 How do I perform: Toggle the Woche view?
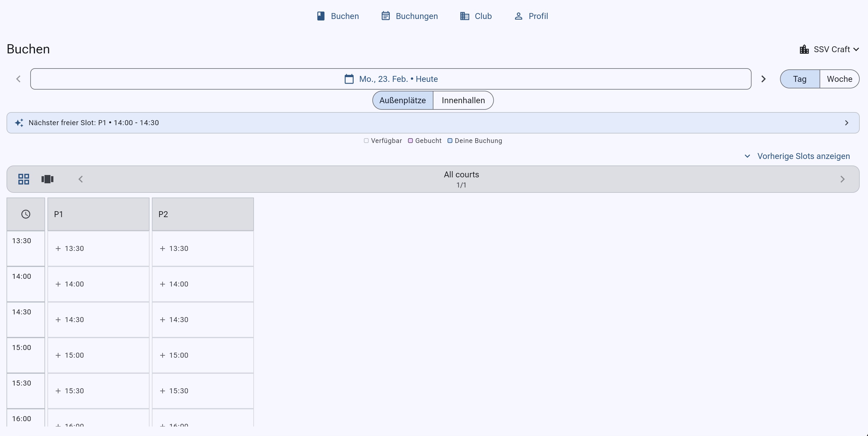pyautogui.click(x=840, y=79)
